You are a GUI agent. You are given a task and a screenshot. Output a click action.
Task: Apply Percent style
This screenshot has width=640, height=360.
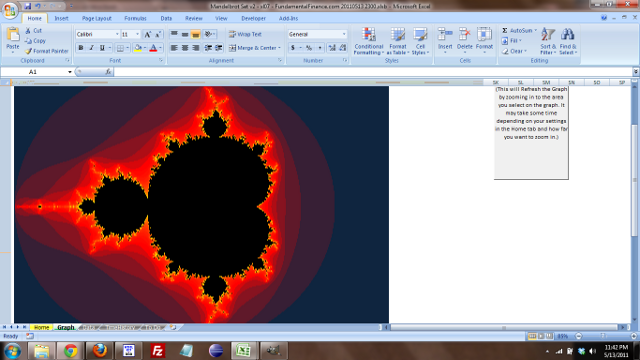tap(309, 48)
